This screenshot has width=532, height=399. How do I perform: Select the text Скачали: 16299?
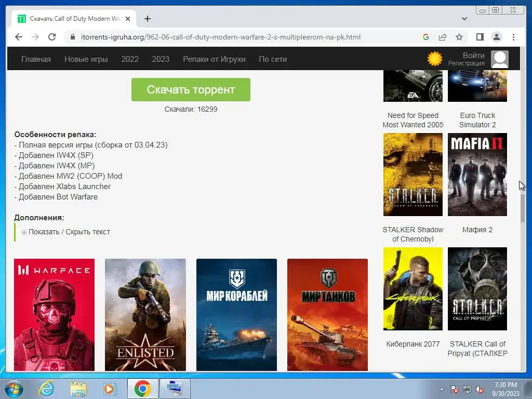pyautogui.click(x=191, y=109)
